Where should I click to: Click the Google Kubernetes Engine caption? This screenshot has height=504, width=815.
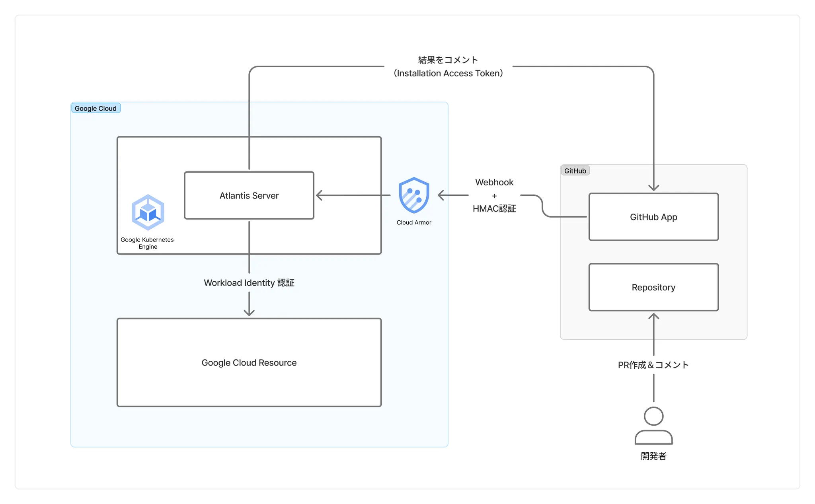147,243
